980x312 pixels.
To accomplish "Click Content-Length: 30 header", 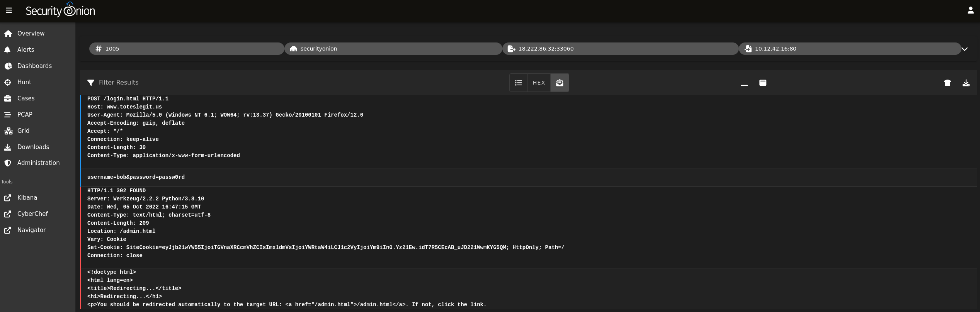I will [x=116, y=148].
